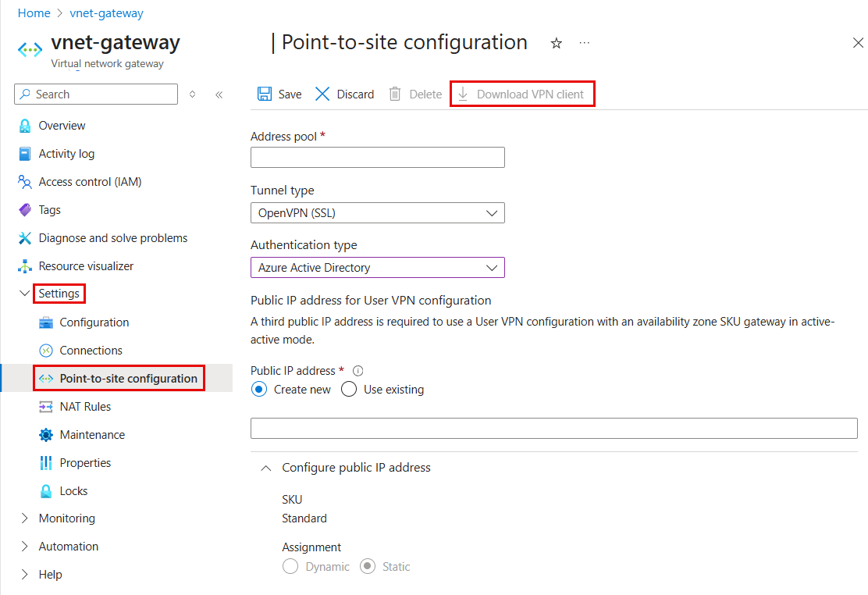Screen dimensions: 868x595
Task: Click the Discard X icon
Action: pos(322,94)
